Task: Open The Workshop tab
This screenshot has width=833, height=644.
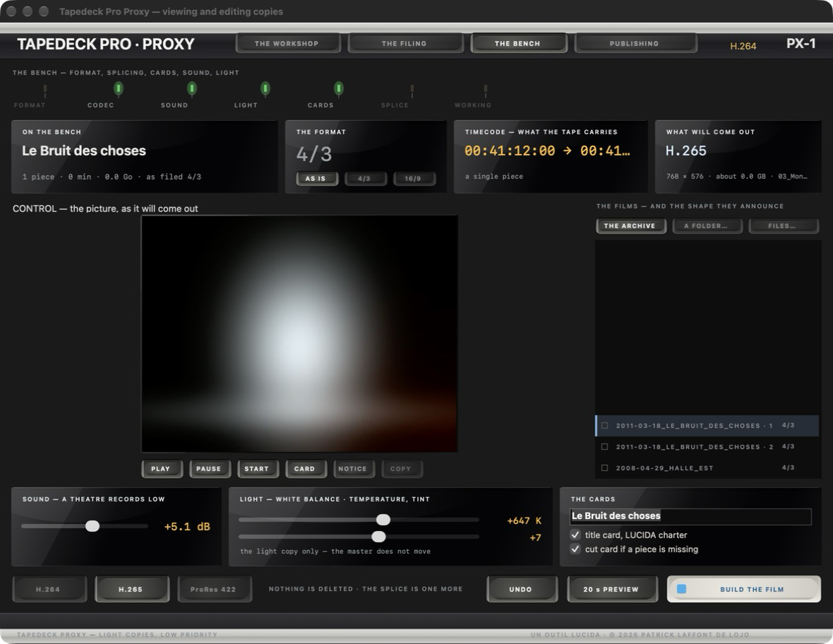Action: (x=287, y=43)
